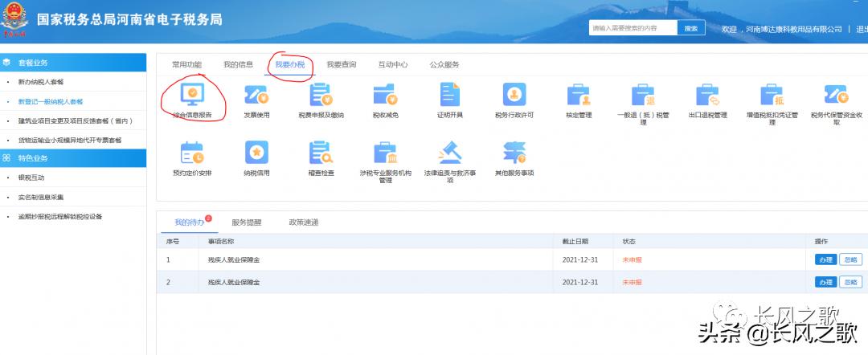Click 忽略 button for row 1

point(851,259)
